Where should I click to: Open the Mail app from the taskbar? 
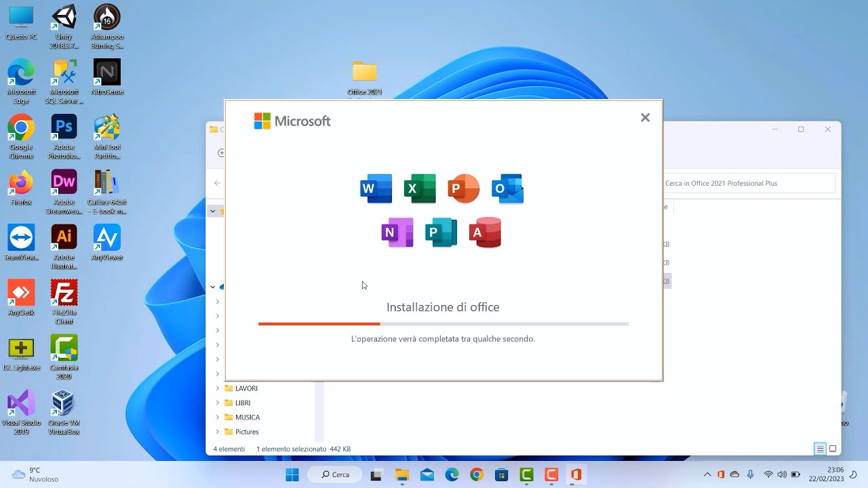point(427,474)
